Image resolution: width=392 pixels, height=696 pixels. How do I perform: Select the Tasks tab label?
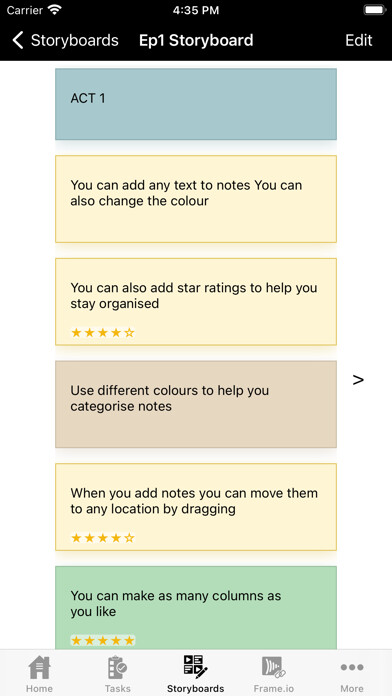[118, 688]
